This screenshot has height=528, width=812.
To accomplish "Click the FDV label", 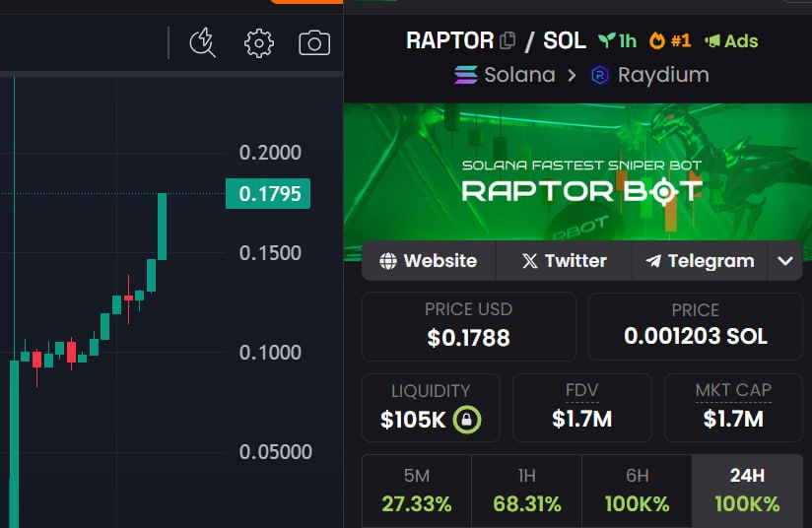I will (582, 390).
